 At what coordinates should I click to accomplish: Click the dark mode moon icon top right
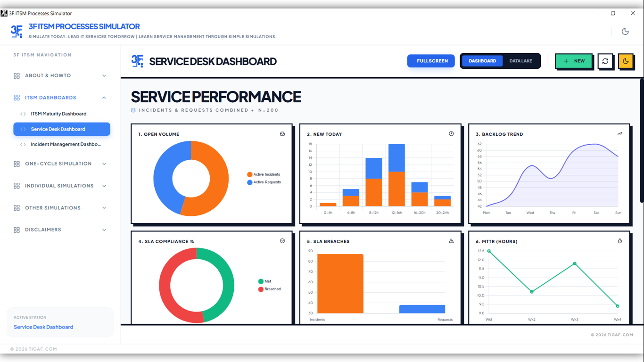point(625,31)
